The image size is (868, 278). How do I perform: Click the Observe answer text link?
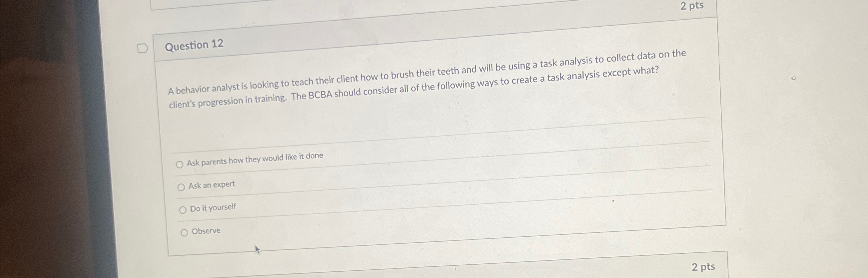click(206, 231)
